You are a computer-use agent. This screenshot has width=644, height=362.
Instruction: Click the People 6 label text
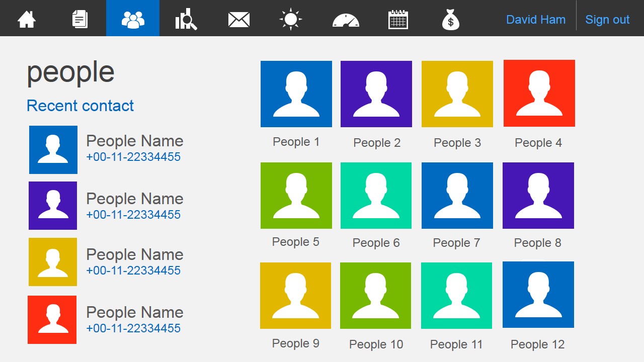pyautogui.click(x=376, y=243)
